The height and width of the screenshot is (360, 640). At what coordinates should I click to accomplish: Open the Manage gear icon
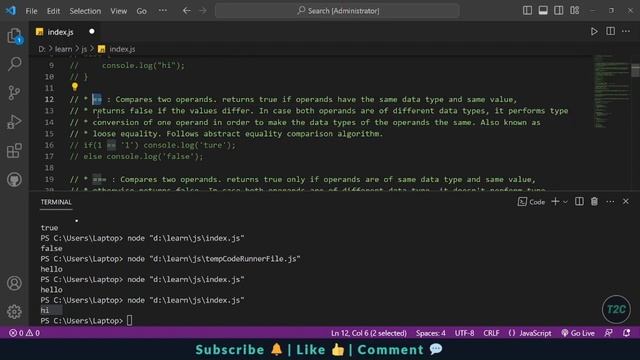tap(14, 312)
